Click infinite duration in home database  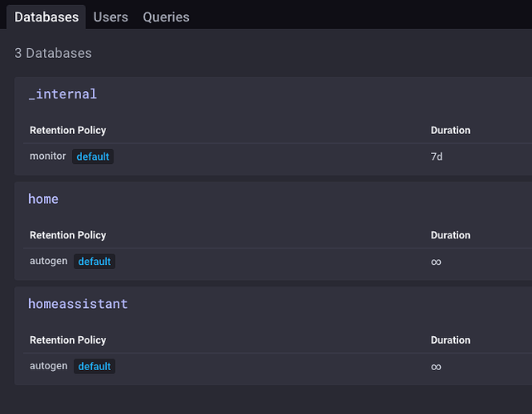(x=436, y=262)
